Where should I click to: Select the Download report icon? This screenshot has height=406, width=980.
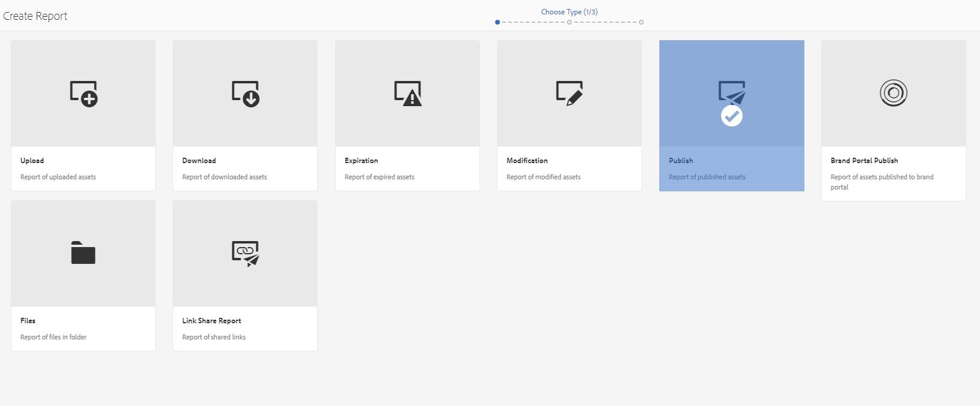(245, 94)
